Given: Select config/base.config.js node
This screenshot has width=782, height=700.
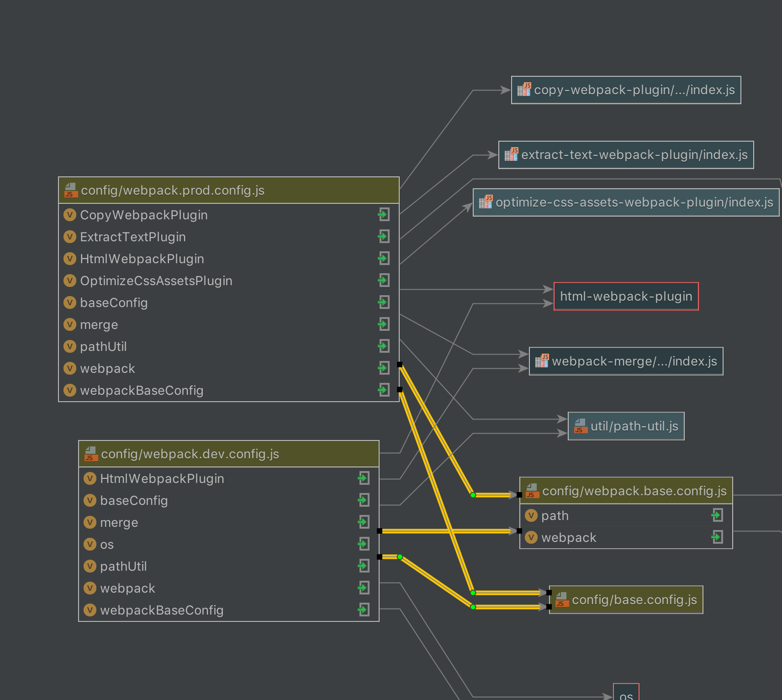Looking at the screenshot, I should click(626, 600).
